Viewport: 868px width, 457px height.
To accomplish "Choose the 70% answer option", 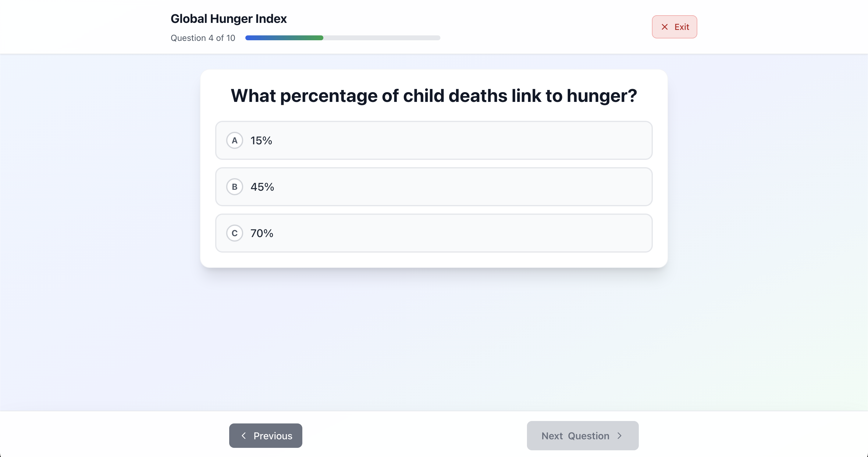I will (x=434, y=233).
